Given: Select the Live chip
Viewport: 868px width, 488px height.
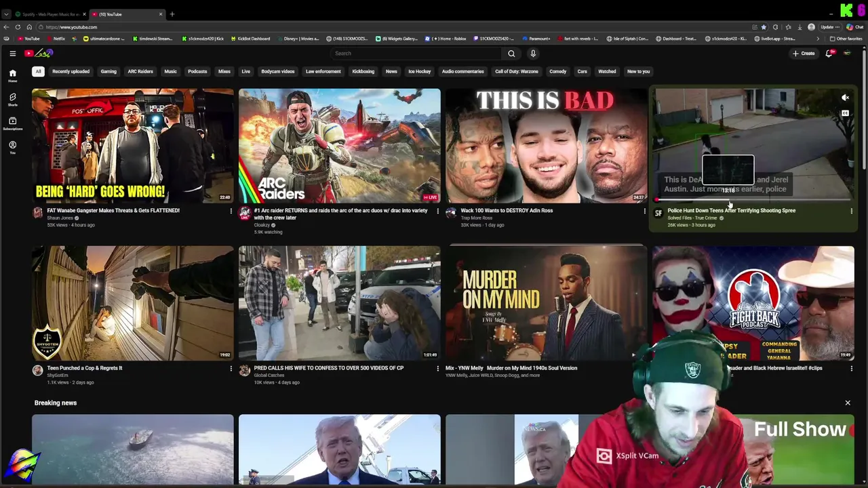Looking at the screenshot, I should 246,71.
